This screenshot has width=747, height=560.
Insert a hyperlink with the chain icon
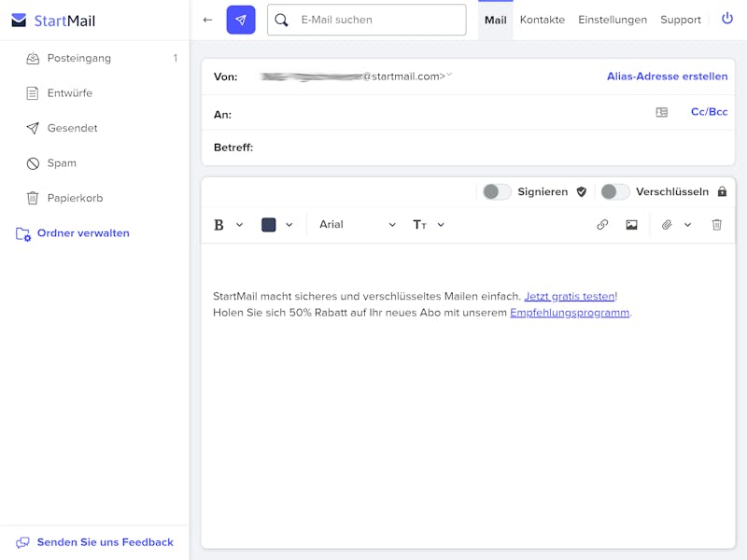coord(602,224)
